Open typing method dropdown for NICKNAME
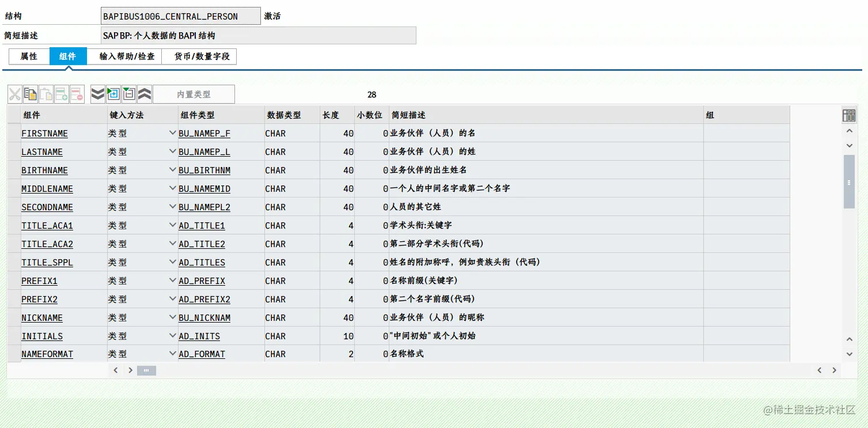The height and width of the screenshot is (428, 868). [172, 317]
